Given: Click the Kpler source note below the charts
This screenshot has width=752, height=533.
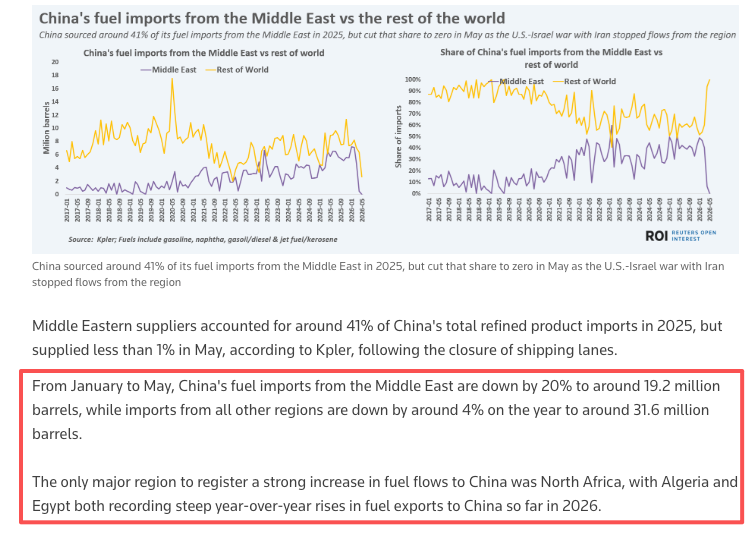Looking at the screenshot, I should pyautogui.click(x=203, y=240).
